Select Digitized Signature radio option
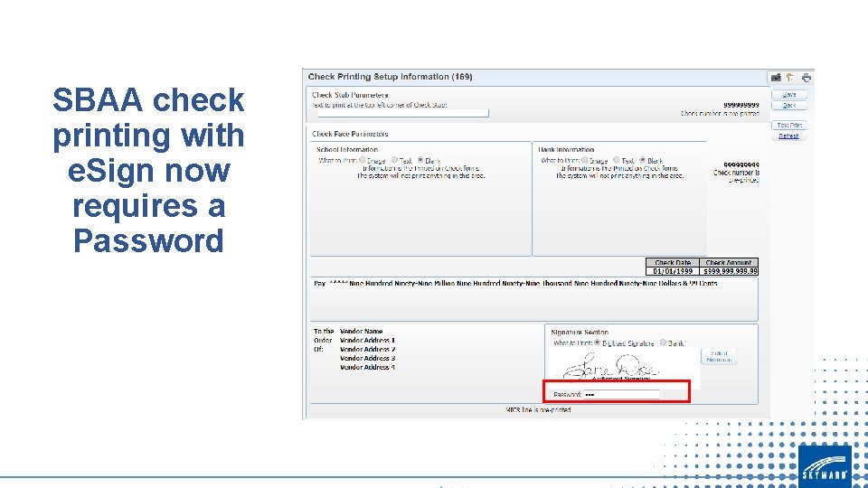The image size is (868, 488). coord(597,343)
